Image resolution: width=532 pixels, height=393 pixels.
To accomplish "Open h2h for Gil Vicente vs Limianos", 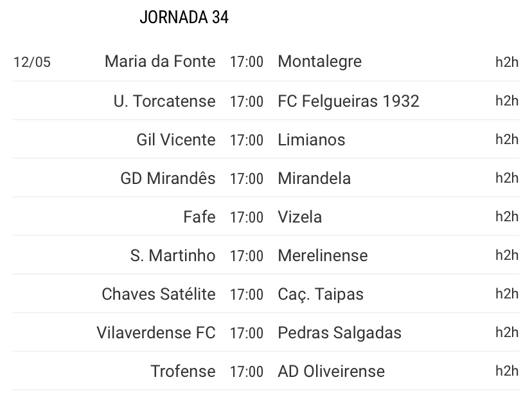I will pos(507,140).
